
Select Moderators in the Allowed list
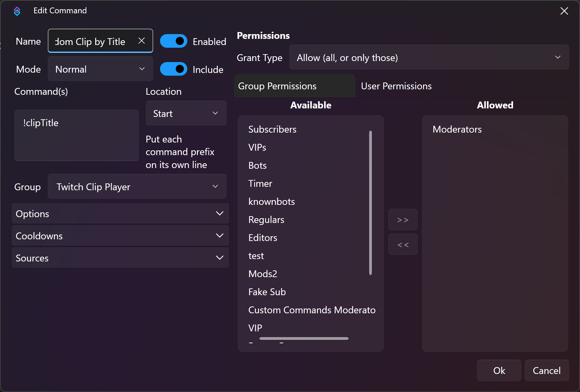coord(457,129)
